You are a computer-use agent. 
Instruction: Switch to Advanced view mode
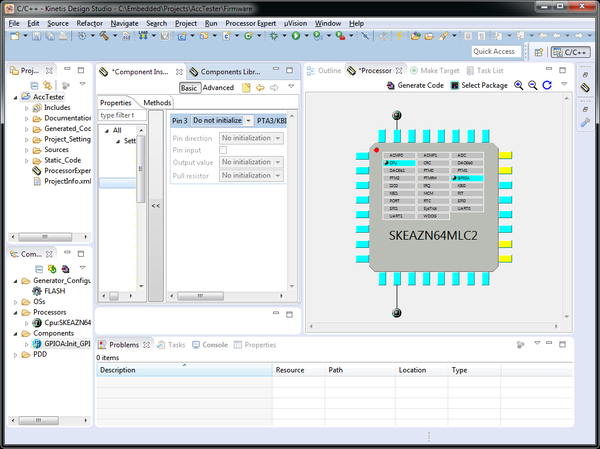(218, 88)
